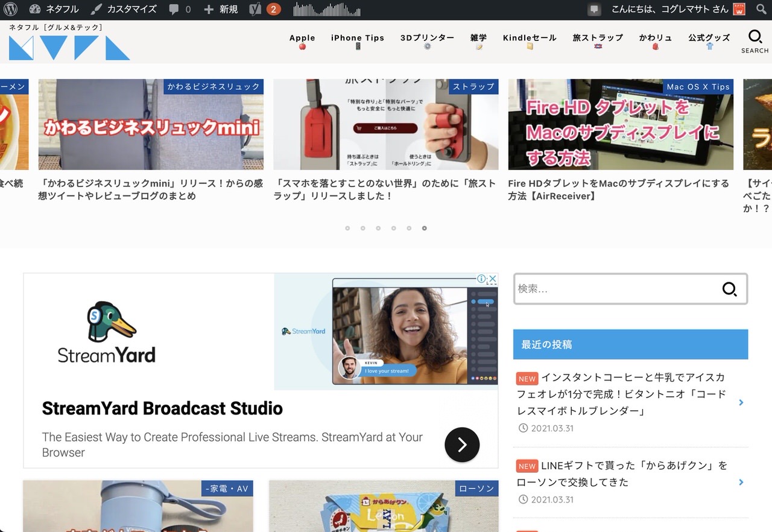Open admin bar notifications speech icon

click(x=594, y=10)
